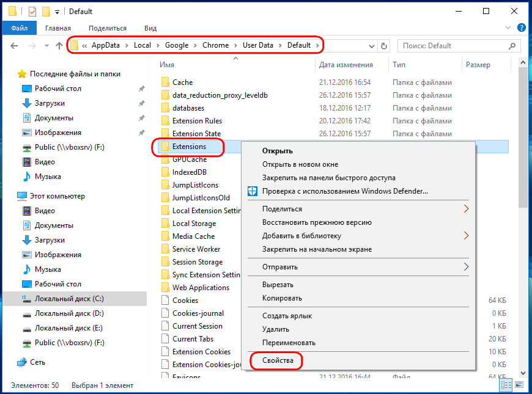Open Локальный диск (D:) in navigation pane
Screen dimensions: 532x394
coord(69,313)
